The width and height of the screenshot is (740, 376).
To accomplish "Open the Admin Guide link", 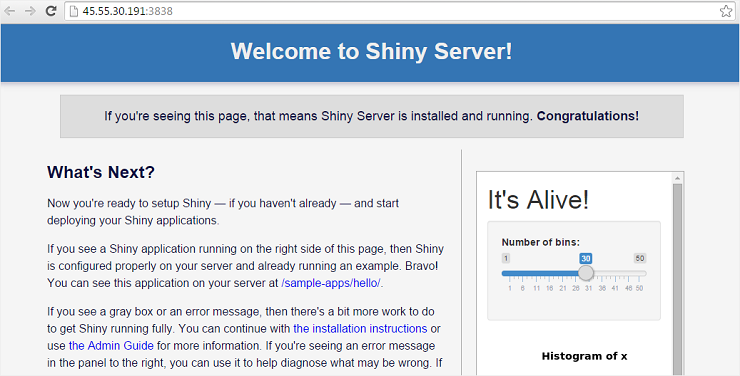I will coord(111,345).
